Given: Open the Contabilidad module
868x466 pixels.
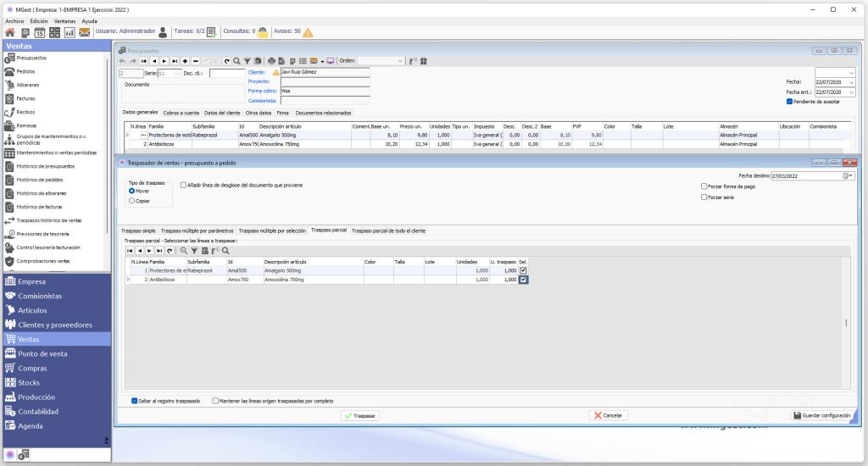Looking at the screenshot, I should 37,412.
